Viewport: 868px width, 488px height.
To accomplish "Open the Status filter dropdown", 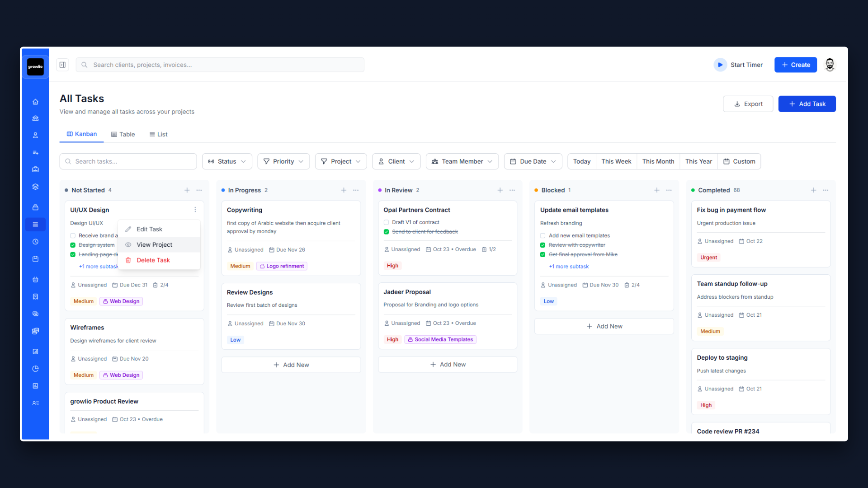I will pyautogui.click(x=227, y=161).
